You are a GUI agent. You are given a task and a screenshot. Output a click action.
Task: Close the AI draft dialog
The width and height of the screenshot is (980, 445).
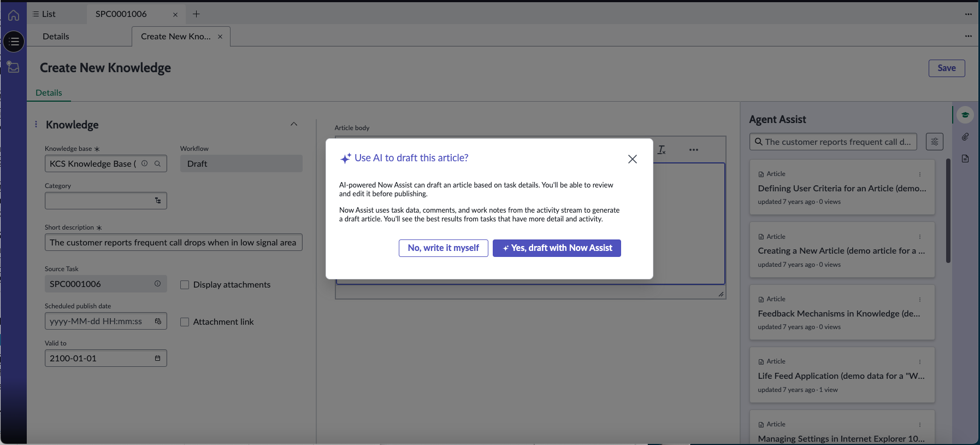633,159
